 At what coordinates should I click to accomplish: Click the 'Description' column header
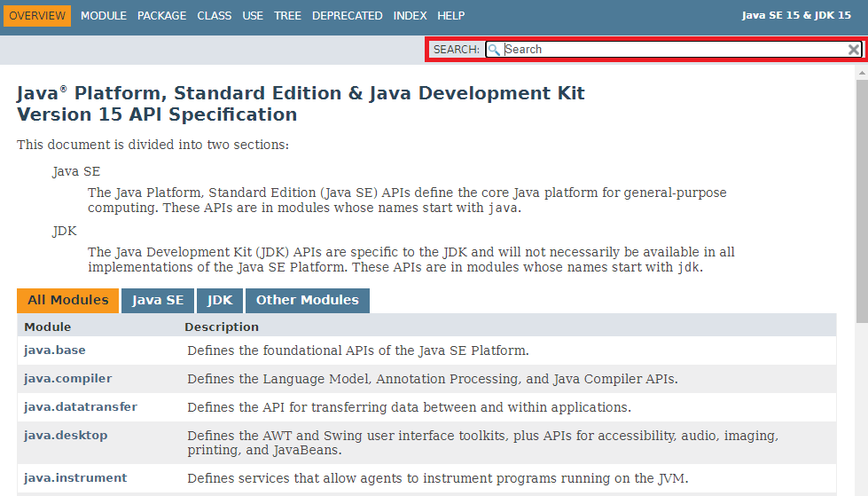pos(222,327)
